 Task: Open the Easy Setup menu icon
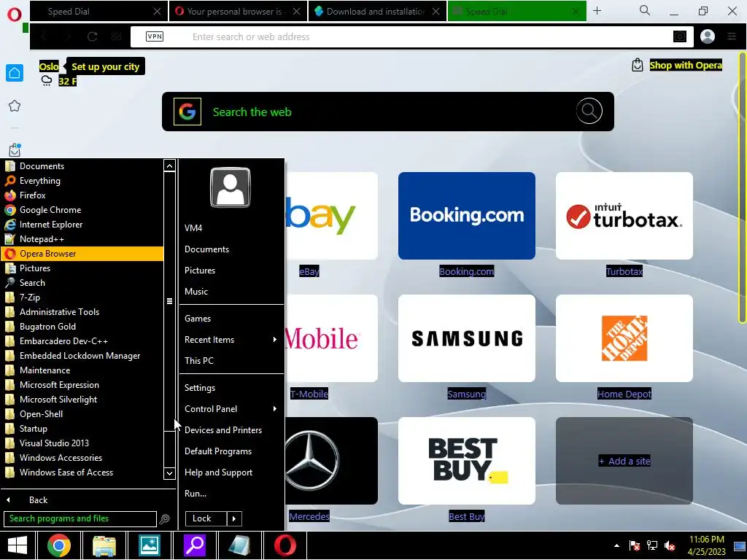coord(732,36)
